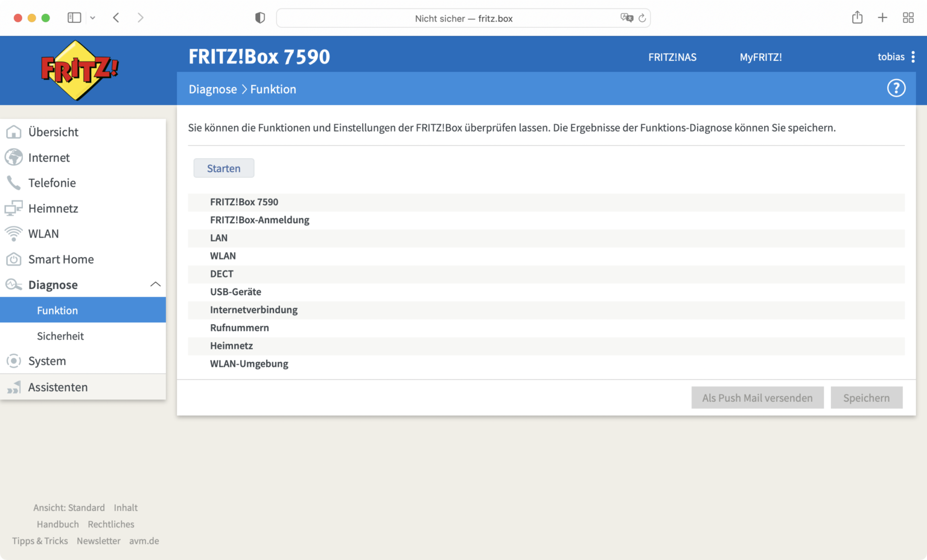Click into the fritz.box address bar
Viewport: 927px width, 560px height.
tap(463, 17)
